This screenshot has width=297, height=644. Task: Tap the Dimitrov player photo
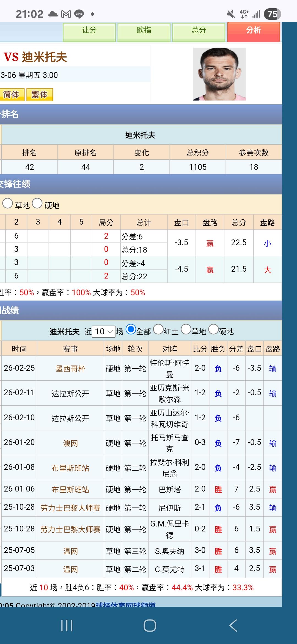[x=219, y=74]
